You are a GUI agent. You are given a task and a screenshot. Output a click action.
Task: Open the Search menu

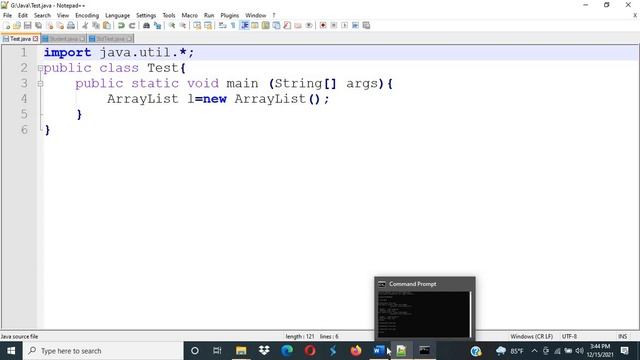(42, 15)
